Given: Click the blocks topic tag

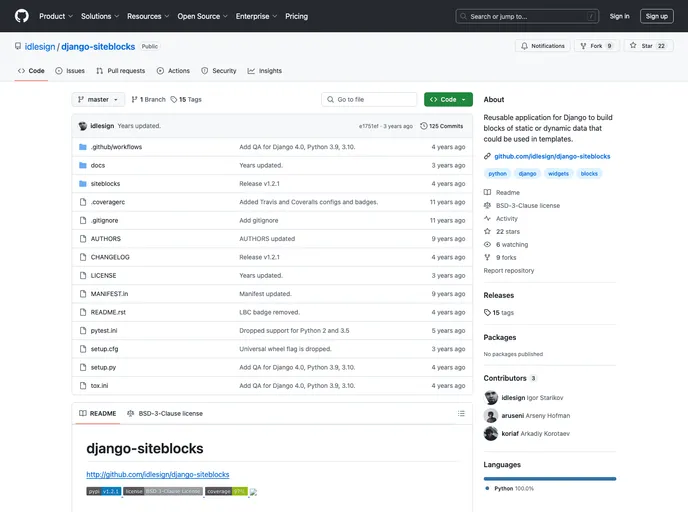Looking at the screenshot, I should 589,174.
